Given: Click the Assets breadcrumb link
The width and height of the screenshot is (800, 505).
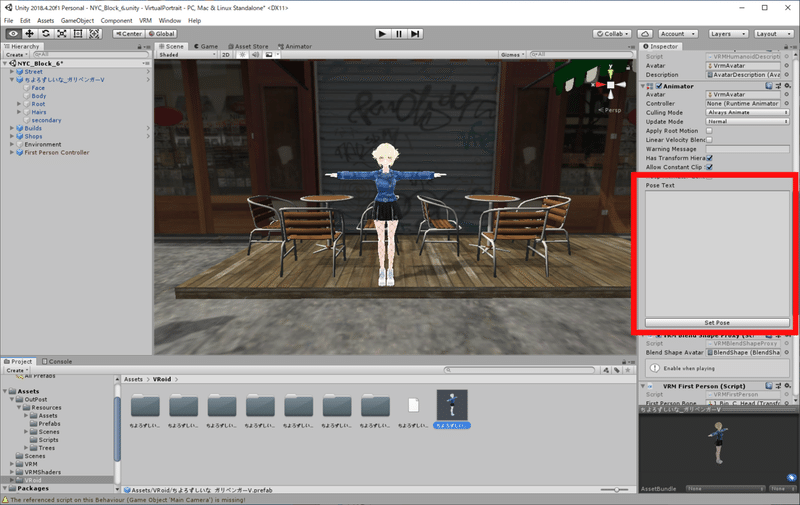Looking at the screenshot, I should pyautogui.click(x=133, y=379).
